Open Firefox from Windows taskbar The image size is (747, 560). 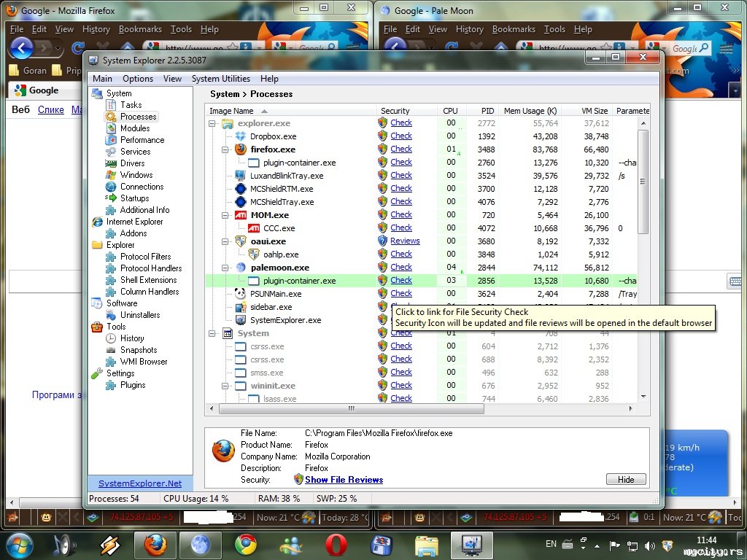tap(155, 545)
